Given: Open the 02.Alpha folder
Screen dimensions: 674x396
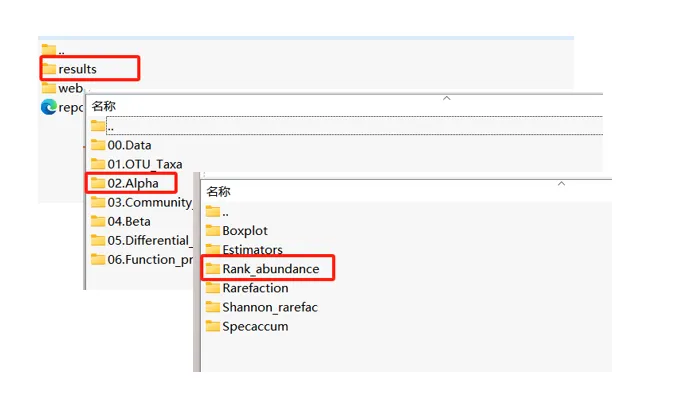Looking at the screenshot, I should [125, 183].
